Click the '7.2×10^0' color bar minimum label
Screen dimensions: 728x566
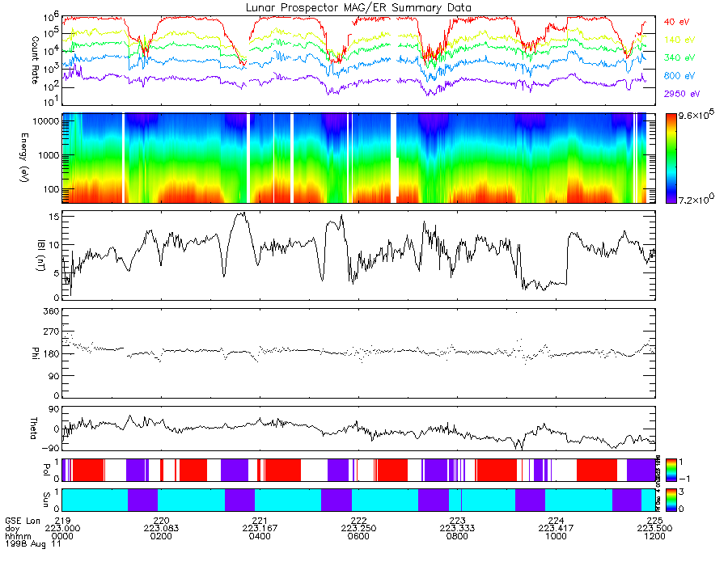(696, 200)
